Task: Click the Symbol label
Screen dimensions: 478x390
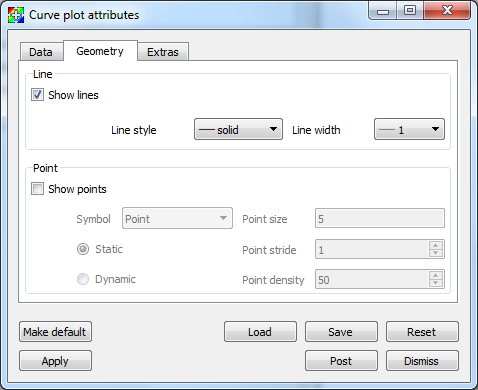Action: pyautogui.click(x=93, y=219)
